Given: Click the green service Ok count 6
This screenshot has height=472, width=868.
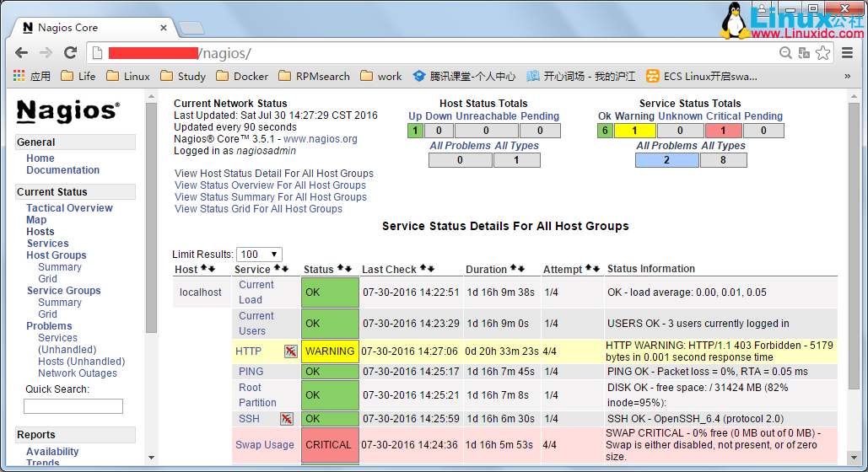Looking at the screenshot, I should pyautogui.click(x=605, y=131).
